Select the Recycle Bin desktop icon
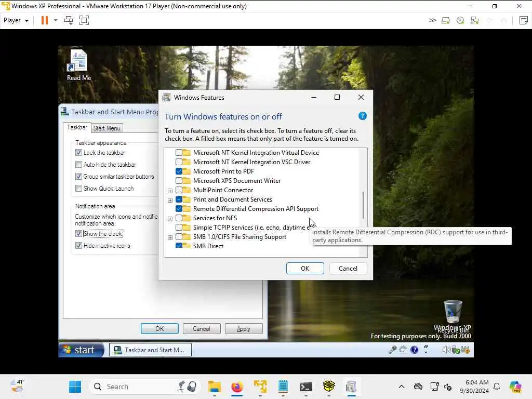The width and height of the screenshot is (532, 399). 453,315
